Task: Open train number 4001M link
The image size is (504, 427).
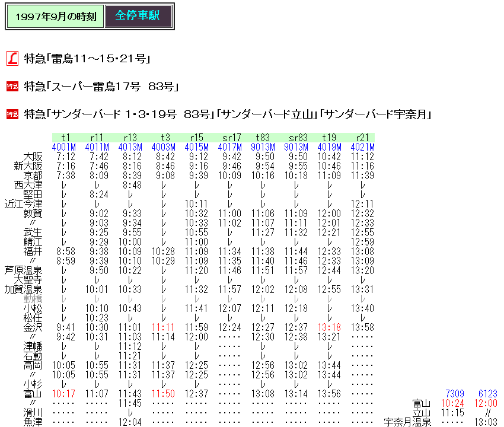Action: coord(64,147)
